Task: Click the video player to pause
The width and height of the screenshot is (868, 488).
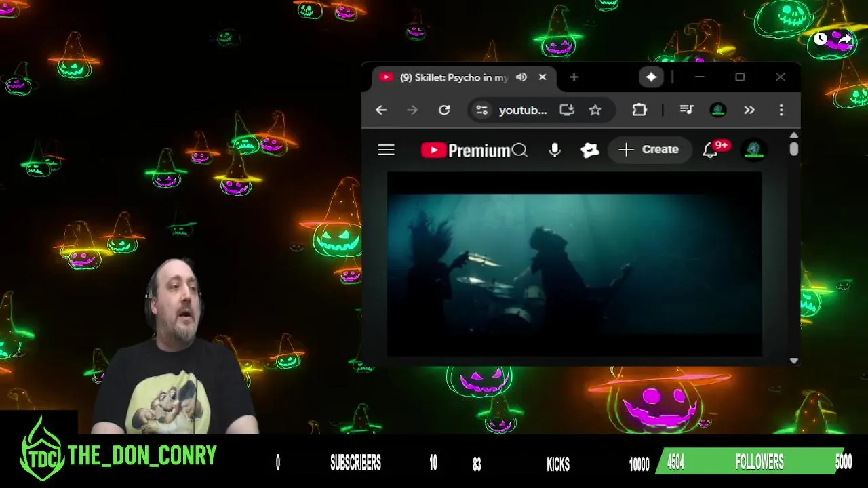Action: click(x=574, y=263)
